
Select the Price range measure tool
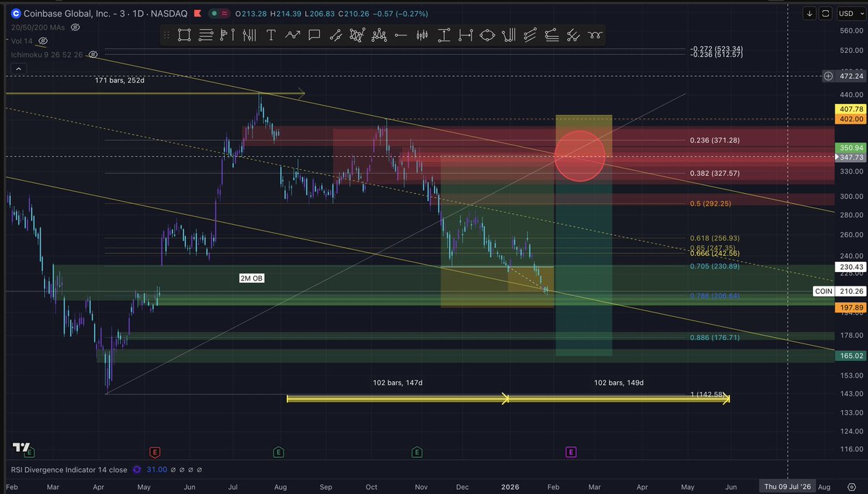[445, 35]
